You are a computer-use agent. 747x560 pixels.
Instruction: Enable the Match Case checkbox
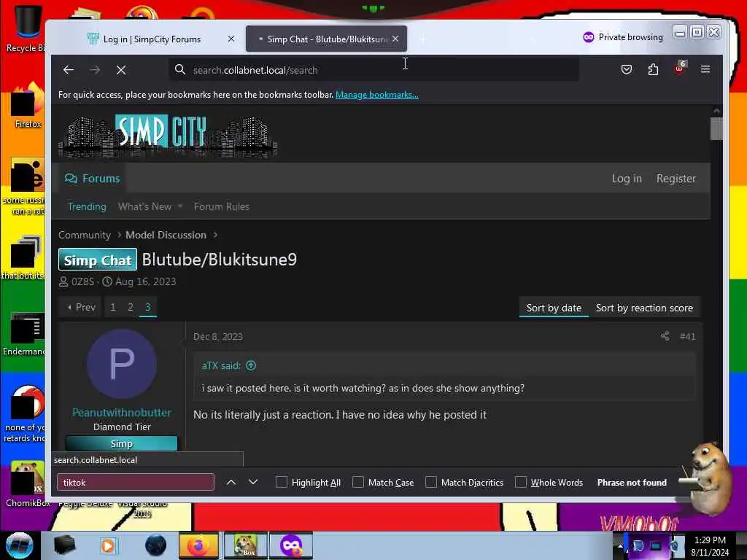357,483
